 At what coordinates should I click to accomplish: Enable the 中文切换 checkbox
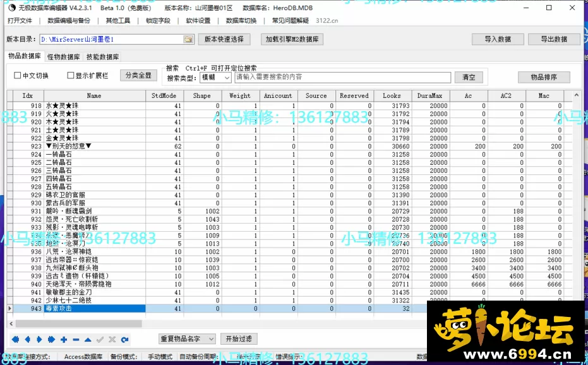[x=18, y=76]
